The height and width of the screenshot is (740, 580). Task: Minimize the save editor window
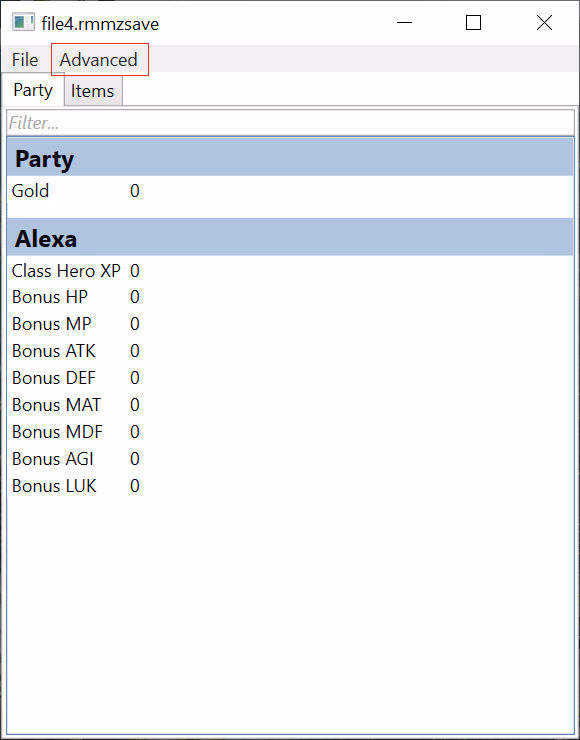click(404, 23)
